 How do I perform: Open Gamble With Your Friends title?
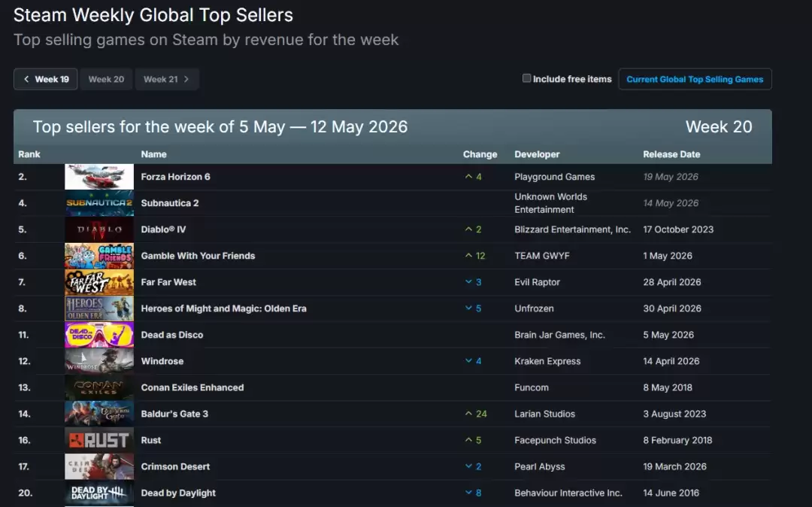[198, 256]
